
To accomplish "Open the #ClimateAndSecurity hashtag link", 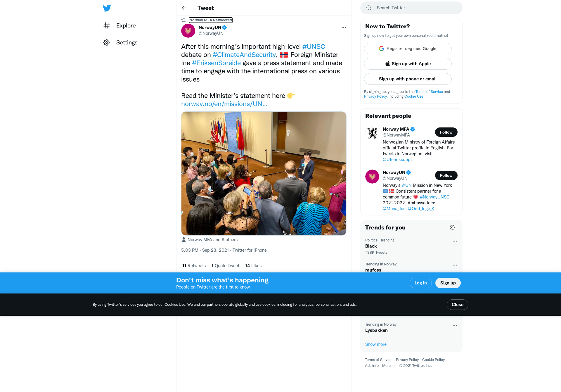I will click(244, 55).
